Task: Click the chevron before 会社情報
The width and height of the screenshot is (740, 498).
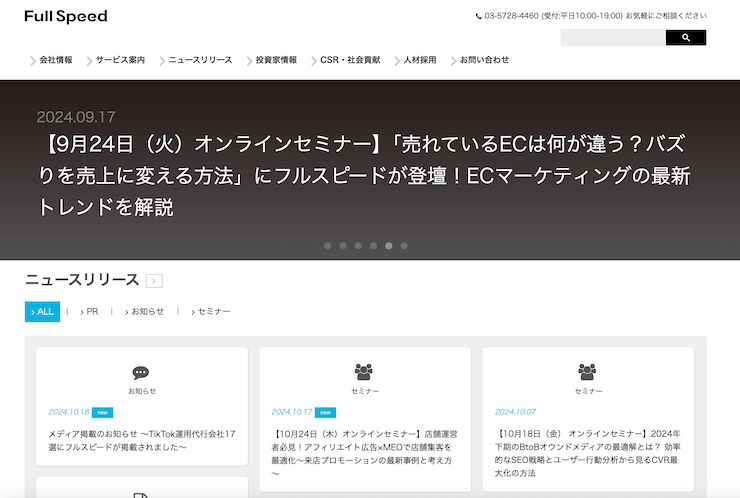Action: 33,61
